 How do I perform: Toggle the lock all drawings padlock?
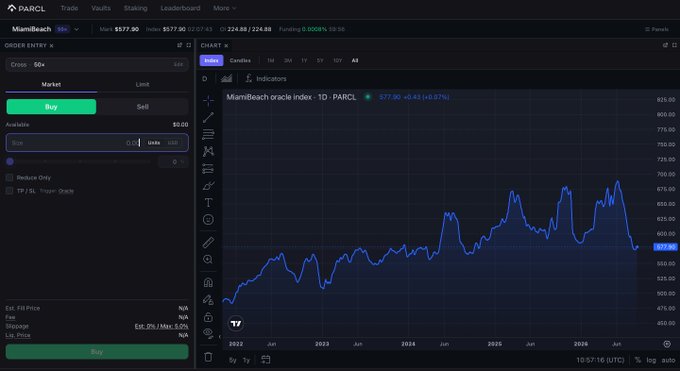point(208,317)
